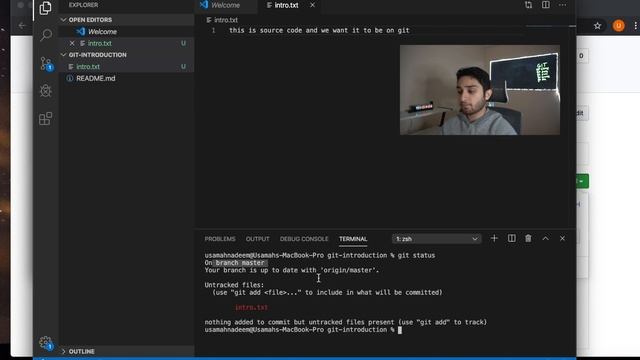Click green button in browser window behind

[582, 181]
